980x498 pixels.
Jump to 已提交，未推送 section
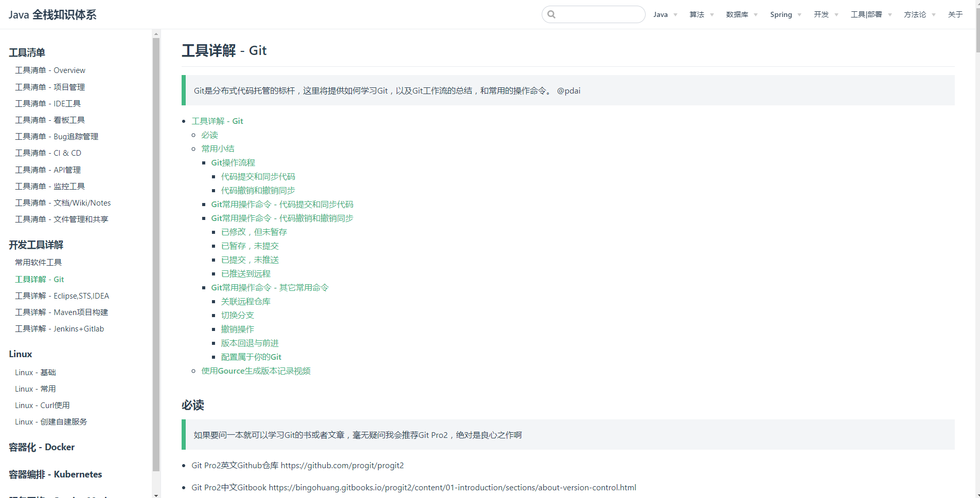pos(250,260)
